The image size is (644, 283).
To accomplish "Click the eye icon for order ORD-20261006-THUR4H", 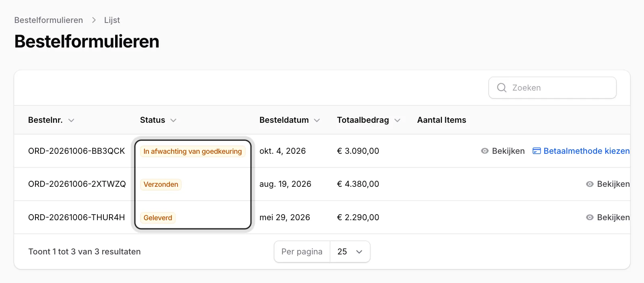I will click(590, 217).
